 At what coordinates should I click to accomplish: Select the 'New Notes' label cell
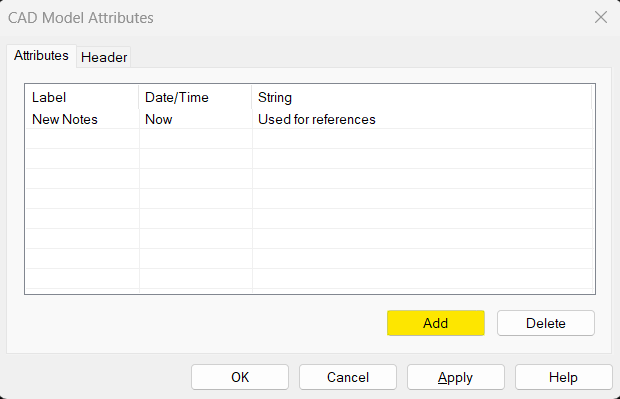pos(82,119)
